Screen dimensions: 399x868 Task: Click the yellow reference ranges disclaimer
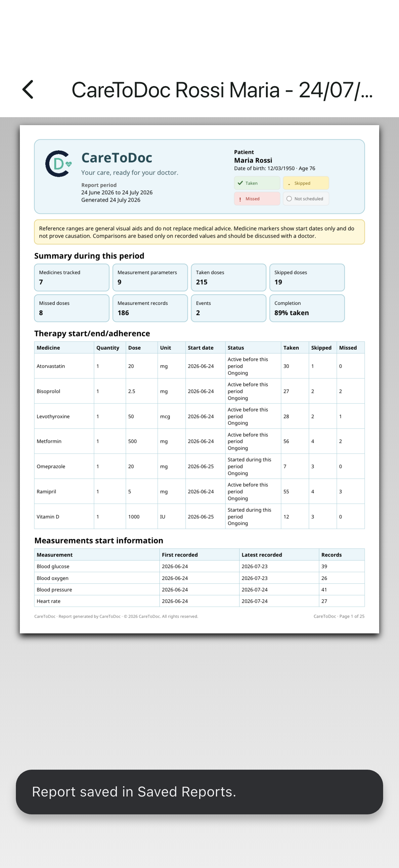tap(199, 232)
